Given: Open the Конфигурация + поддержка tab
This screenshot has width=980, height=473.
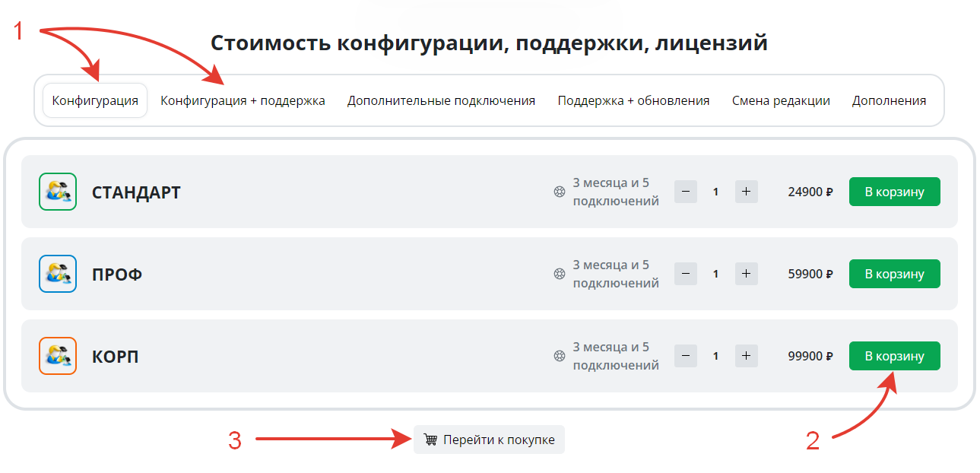Looking at the screenshot, I should tap(242, 100).
